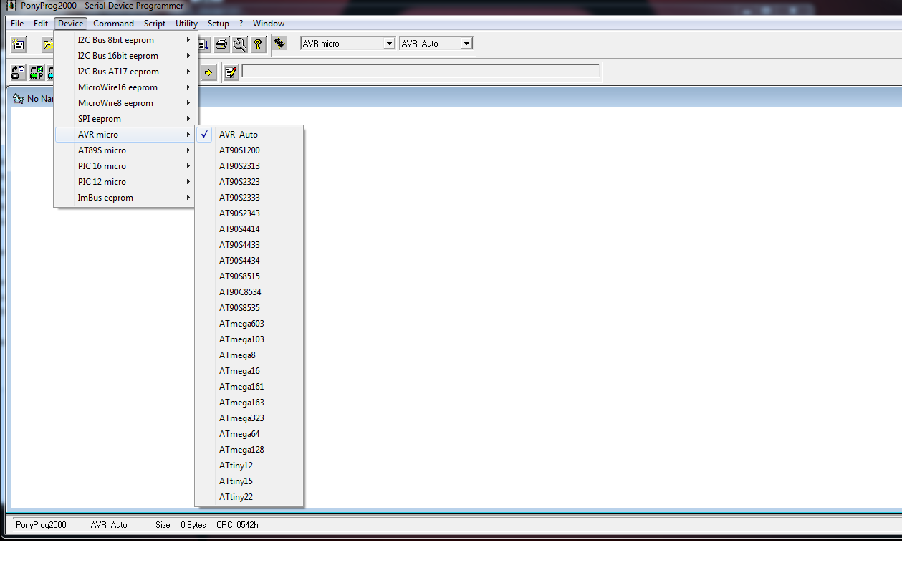Expand the I2C Bus AT17 eeprom submenu

[125, 72]
